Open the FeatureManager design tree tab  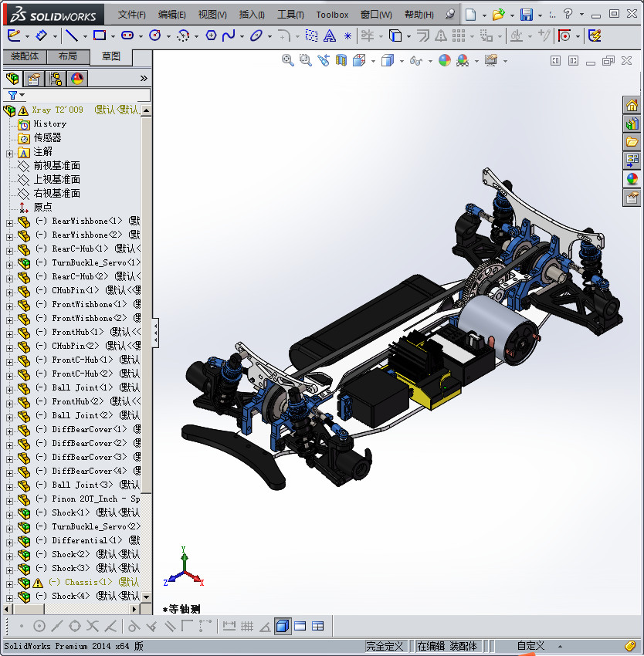pyautogui.click(x=12, y=79)
